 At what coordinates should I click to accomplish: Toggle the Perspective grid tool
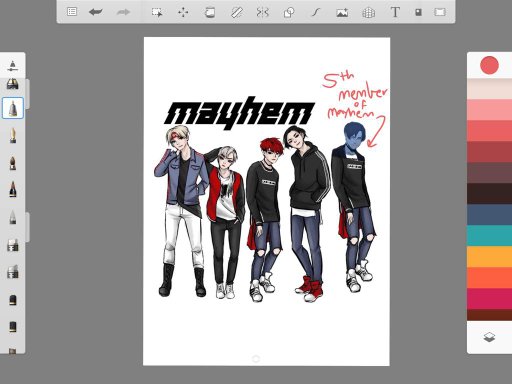click(368, 13)
